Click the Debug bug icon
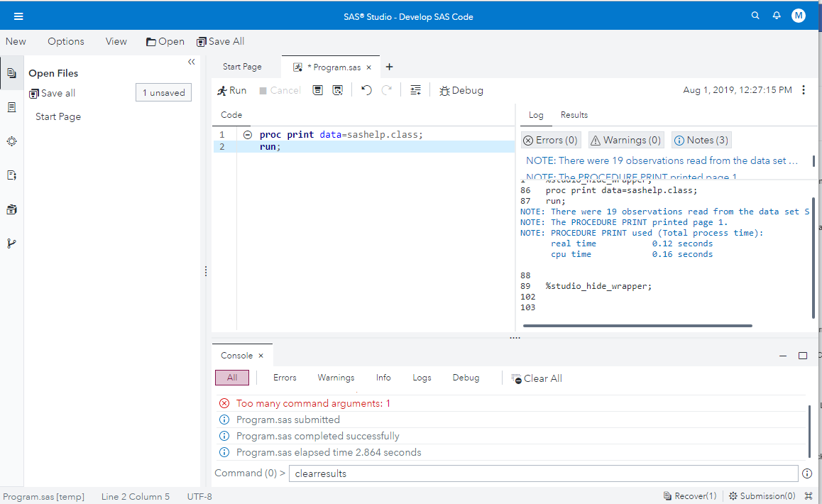822x504 pixels. pyautogui.click(x=445, y=91)
